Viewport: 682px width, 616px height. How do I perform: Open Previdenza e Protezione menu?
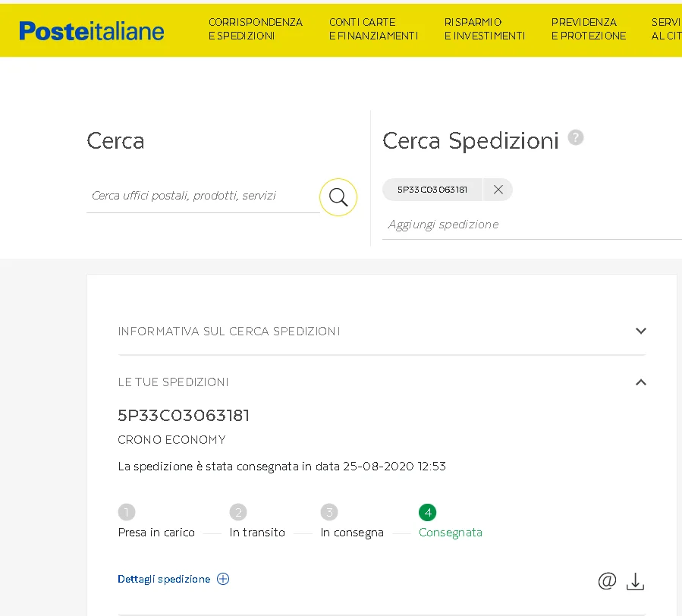click(x=589, y=29)
